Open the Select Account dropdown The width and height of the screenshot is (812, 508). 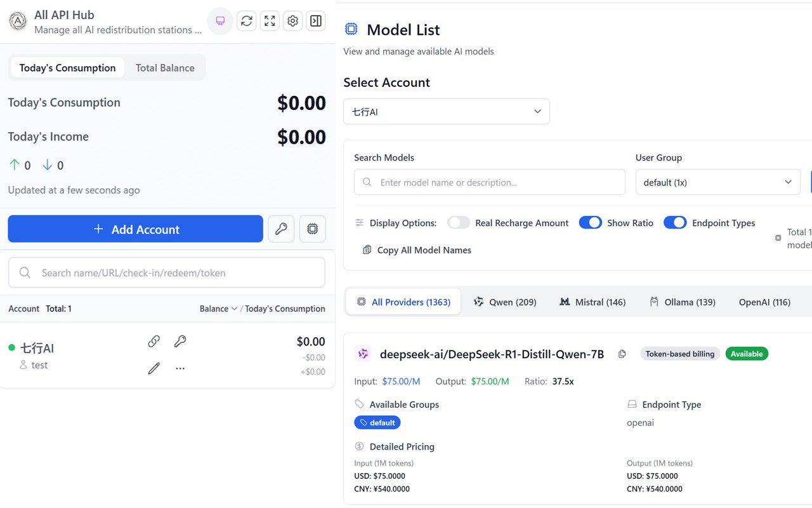click(x=446, y=112)
